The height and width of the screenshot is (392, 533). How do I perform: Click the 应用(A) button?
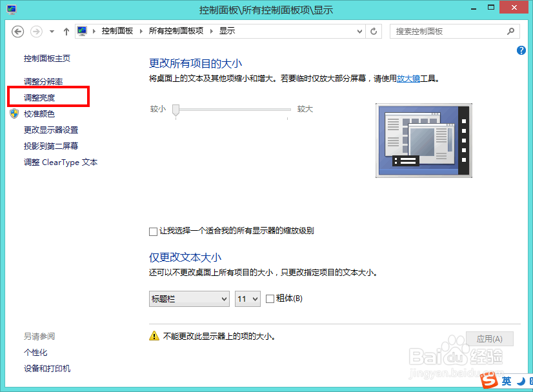(x=490, y=339)
